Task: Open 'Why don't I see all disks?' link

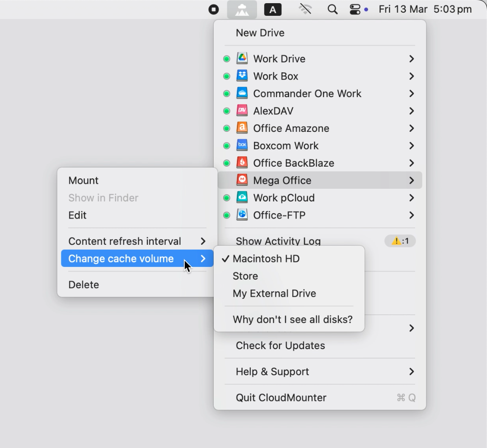Action: [289, 319]
